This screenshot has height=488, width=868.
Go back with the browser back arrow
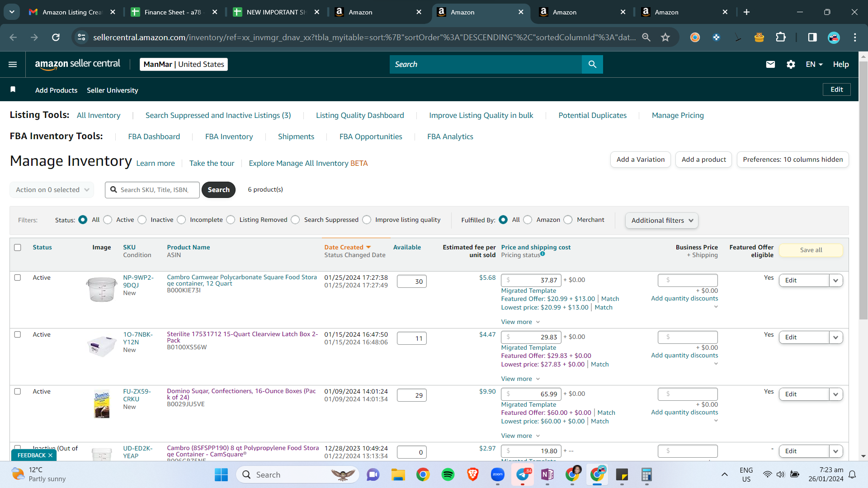[x=13, y=37]
